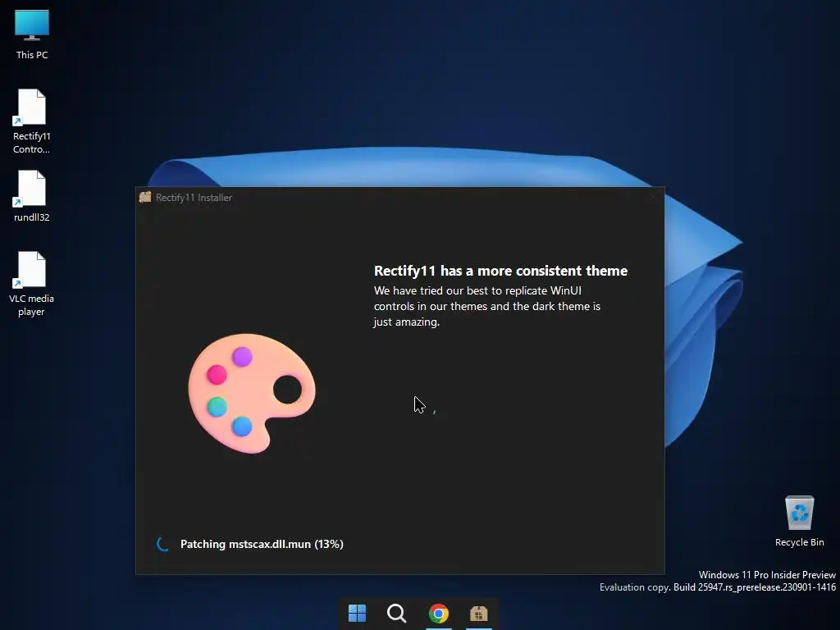Image resolution: width=840 pixels, height=630 pixels.
Task: Click the spinning progress ring
Action: pyautogui.click(x=163, y=544)
